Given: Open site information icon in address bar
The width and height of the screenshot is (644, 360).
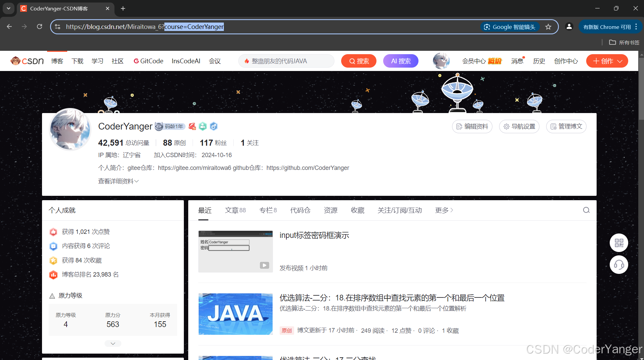Looking at the screenshot, I should point(57,27).
